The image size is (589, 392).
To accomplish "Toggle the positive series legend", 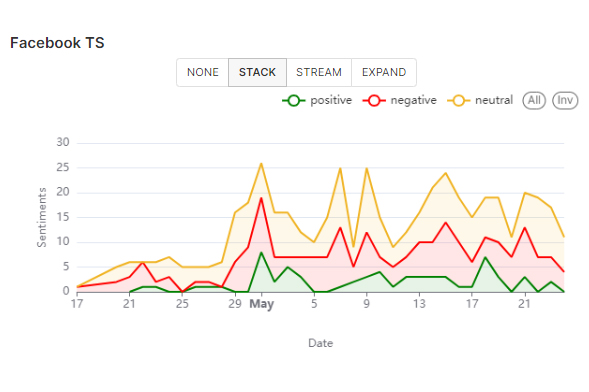I will point(317,100).
